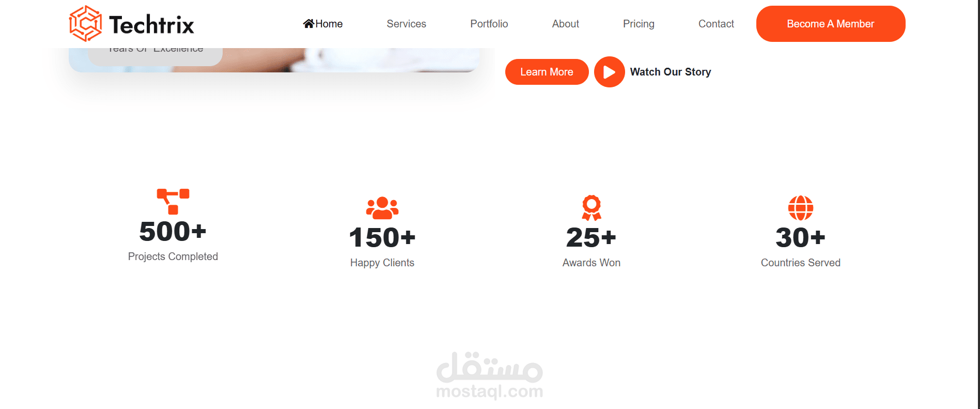Click the Countries Served label
This screenshot has height=409, width=980.
(x=801, y=263)
